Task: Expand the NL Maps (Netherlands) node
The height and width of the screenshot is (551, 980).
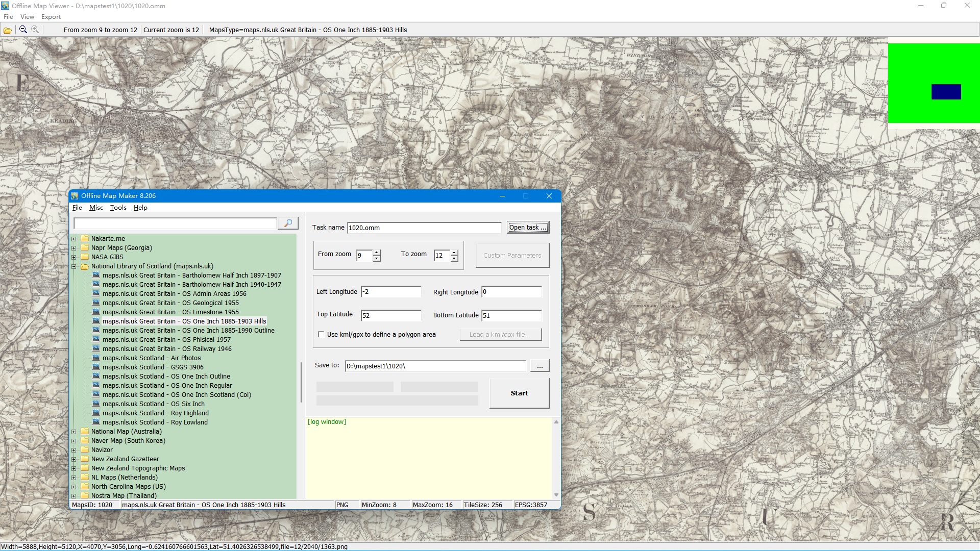Action: pos(74,477)
